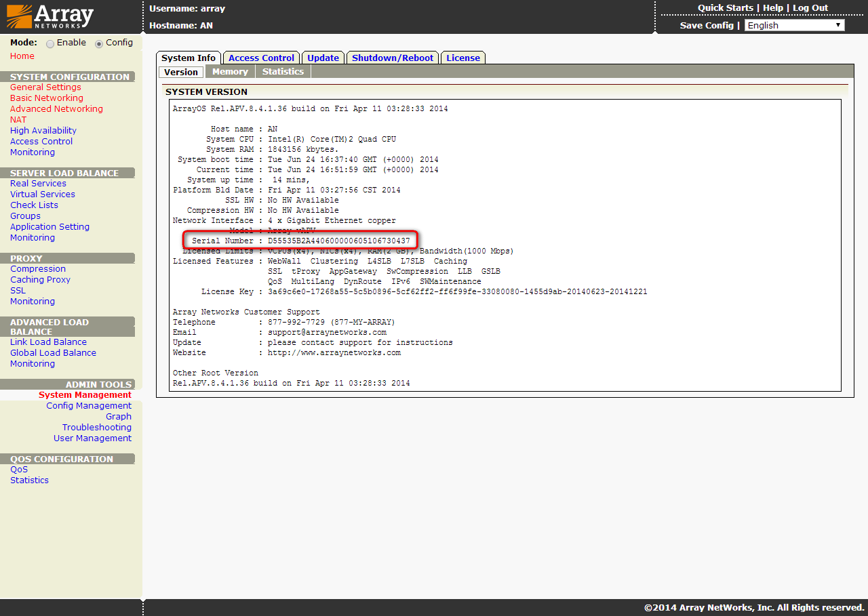
Task: Open Groups in the sidebar
Action: (x=25, y=216)
